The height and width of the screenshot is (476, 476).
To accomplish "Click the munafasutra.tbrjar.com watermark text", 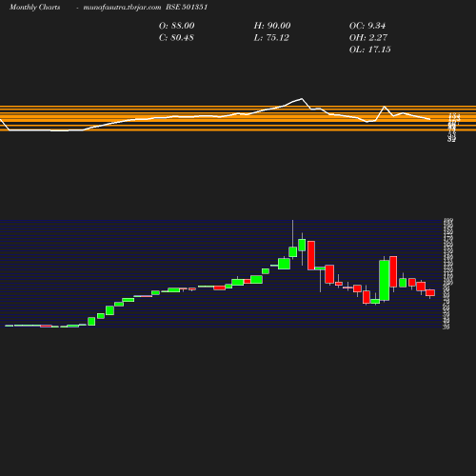I will tap(122, 7).
